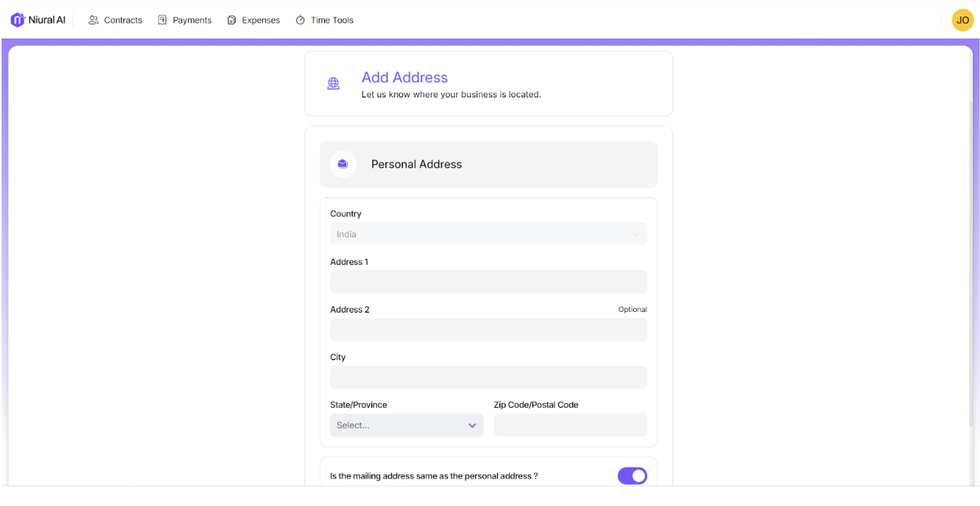This screenshot has height=506, width=980.
Task: Click into the Address 1 field
Action: point(488,282)
